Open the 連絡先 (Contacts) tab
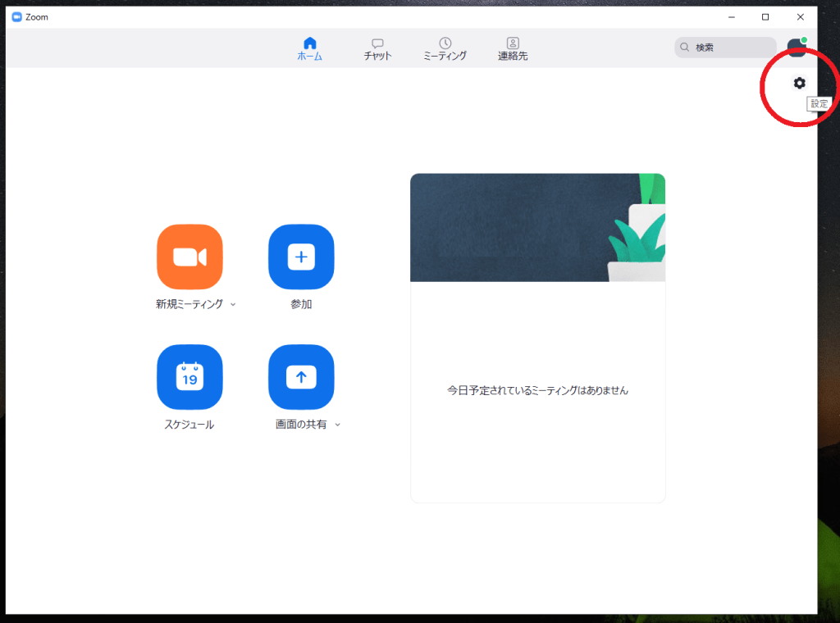Viewport: 840px width, 623px height. pyautogui.click(x=513, y=48)
